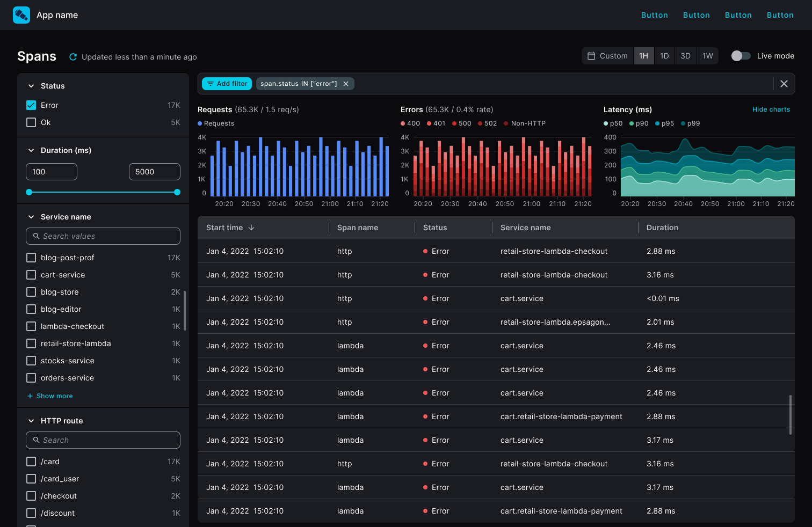The height and width of the screenshot is (527, 812).
Task: Collapse the HTTP route section
Action: point(31,421)
